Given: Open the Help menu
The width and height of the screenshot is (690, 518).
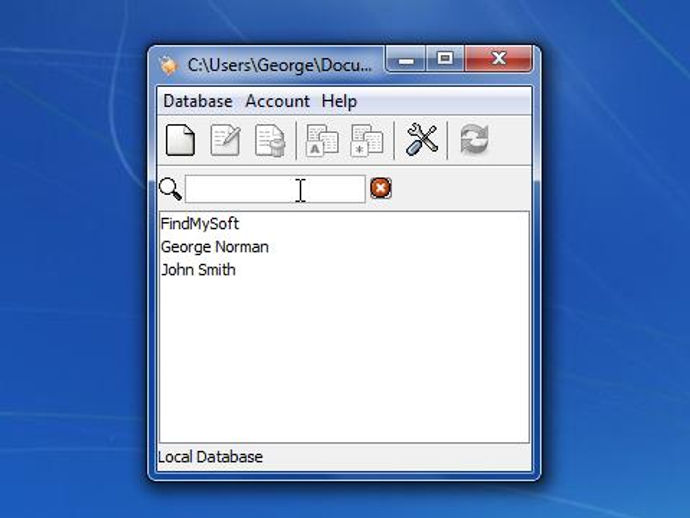Looking at the screenshot, I should click(x=339, y=101).
